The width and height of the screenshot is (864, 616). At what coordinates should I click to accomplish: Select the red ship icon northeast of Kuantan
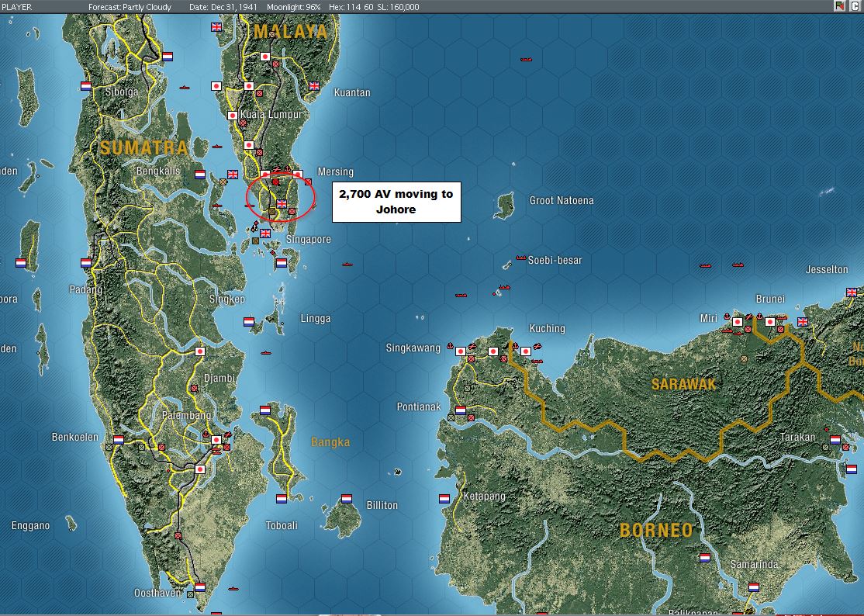click(526, 59)
